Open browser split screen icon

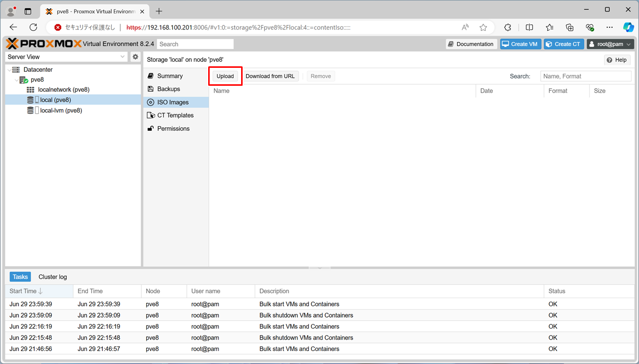[529, 27]
